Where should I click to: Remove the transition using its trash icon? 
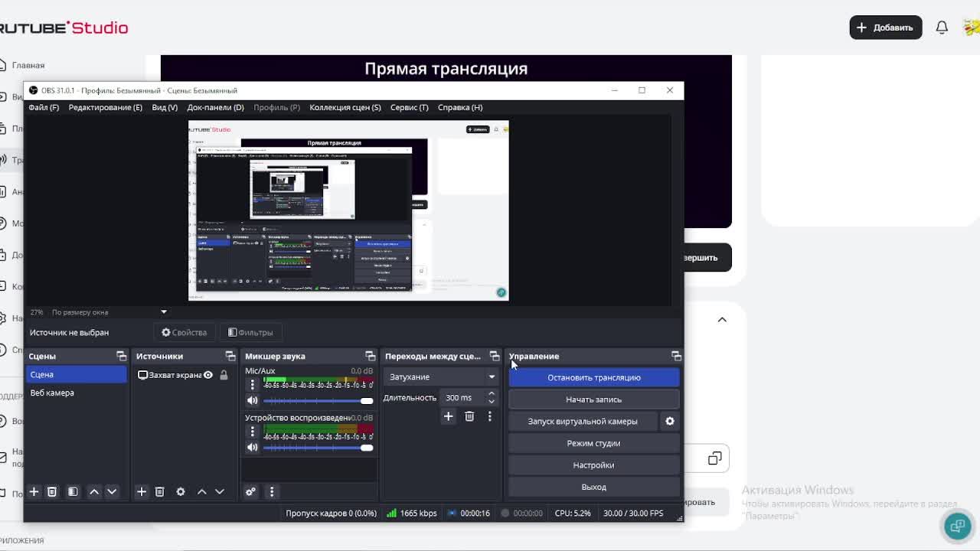coord(469,416)
